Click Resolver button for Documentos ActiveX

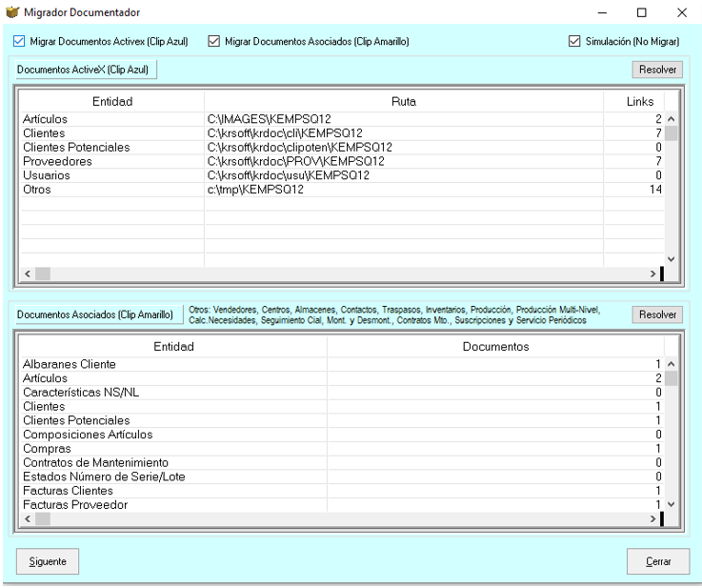coord(657,70)
